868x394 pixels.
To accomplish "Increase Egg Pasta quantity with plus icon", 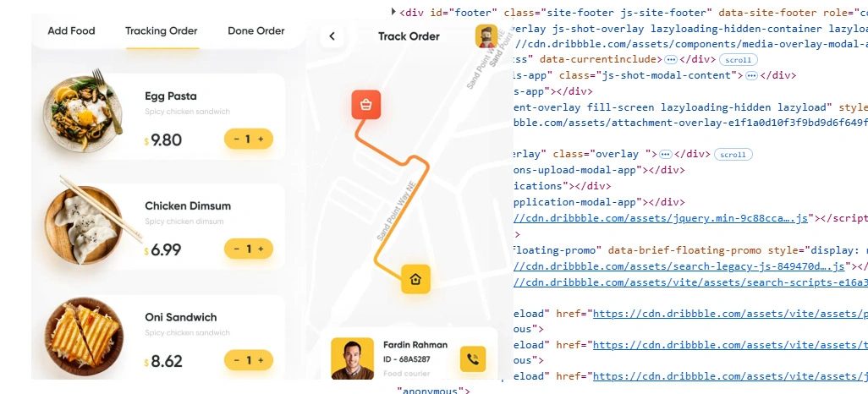I will coord(261,139).
